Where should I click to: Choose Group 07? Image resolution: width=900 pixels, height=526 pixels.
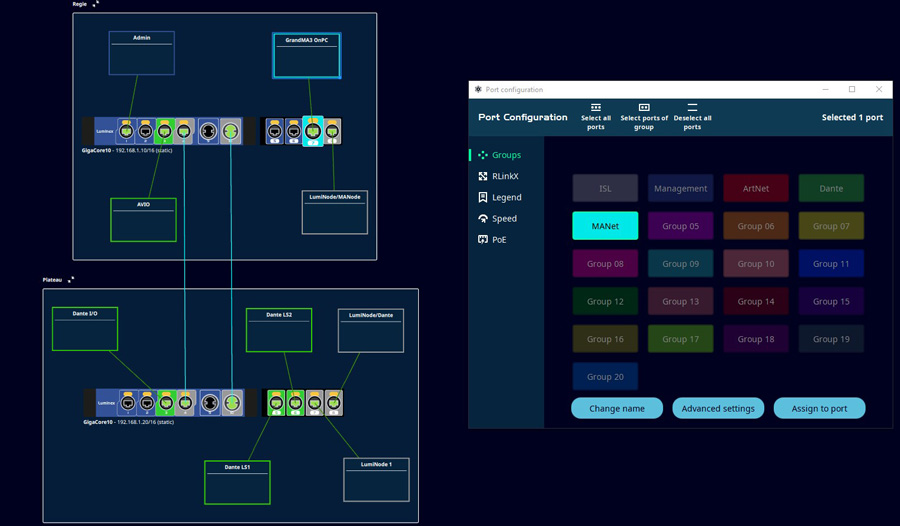pyautogui.click(x=831, y=226)
